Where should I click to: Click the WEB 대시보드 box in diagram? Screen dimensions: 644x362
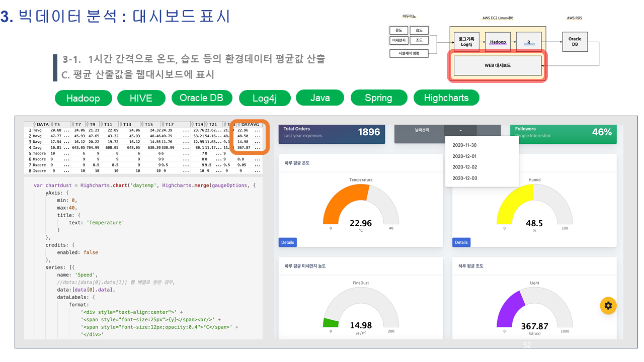pyautogui.click(x=497, y=65)
